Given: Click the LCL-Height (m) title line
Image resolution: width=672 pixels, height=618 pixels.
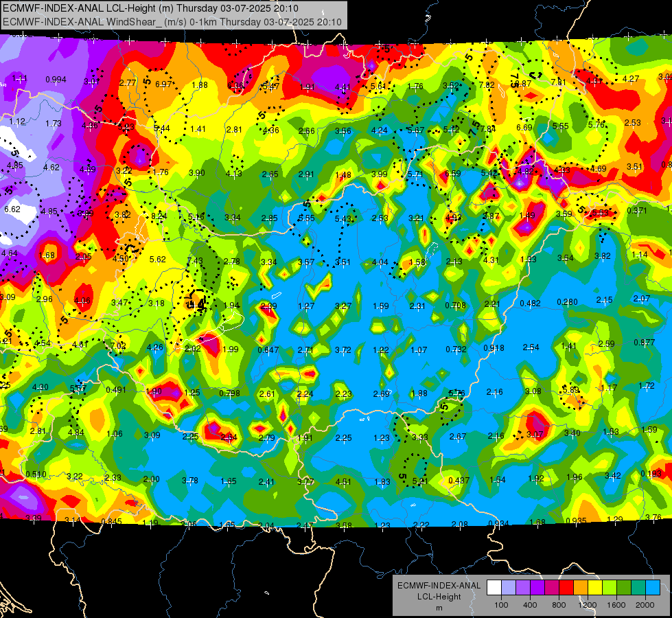Looking at the screenshot, I should 150,8.
